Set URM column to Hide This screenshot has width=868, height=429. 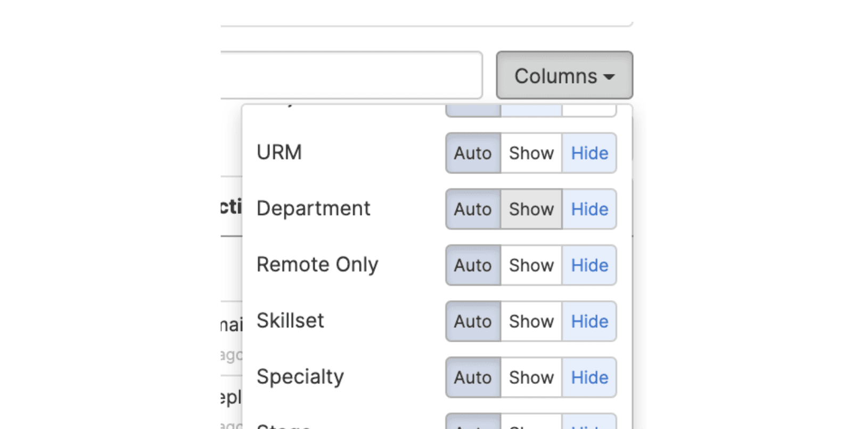(589, 153)
